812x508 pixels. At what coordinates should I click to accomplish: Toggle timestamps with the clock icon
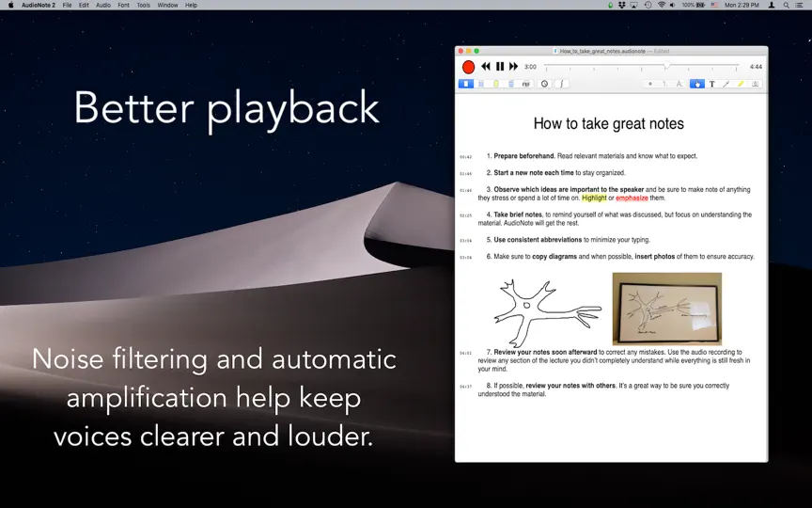[x=544, y=84]
